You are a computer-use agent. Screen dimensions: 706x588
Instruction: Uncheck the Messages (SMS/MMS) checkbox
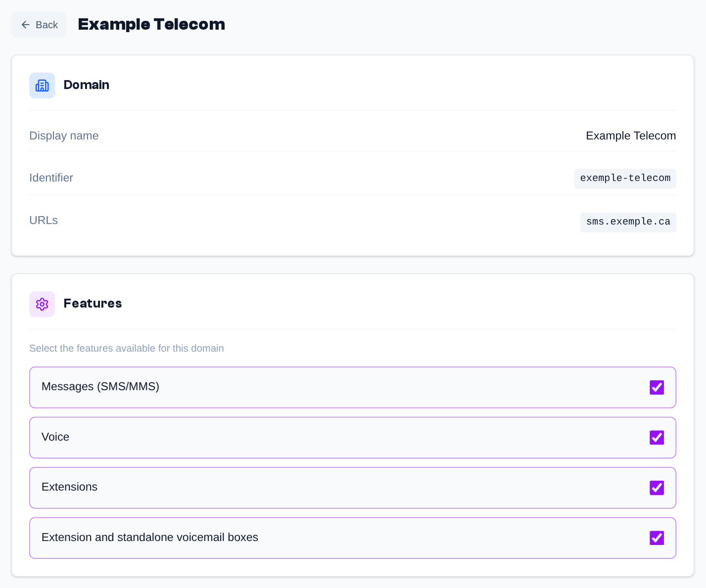click(657, 387)
